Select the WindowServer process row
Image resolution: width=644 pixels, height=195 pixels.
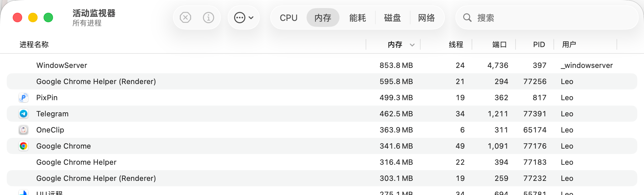322,65
